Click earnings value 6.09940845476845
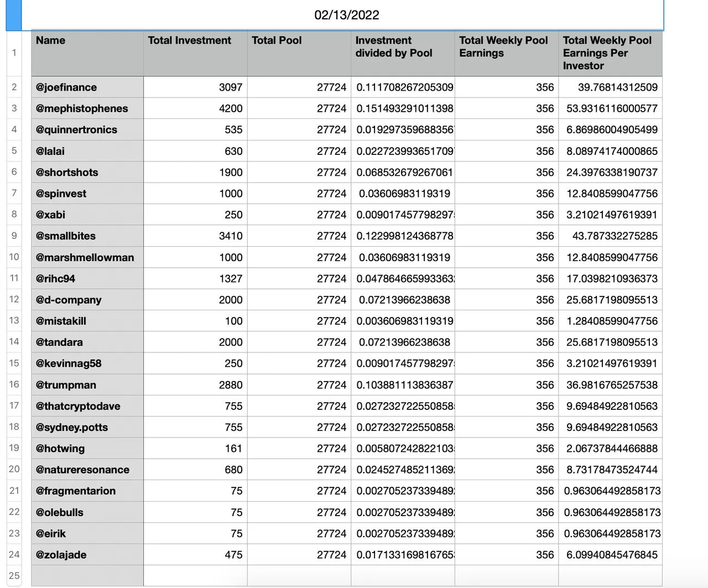Image resolution: width=708 pixels, height=588 pixels. (610, 554)
